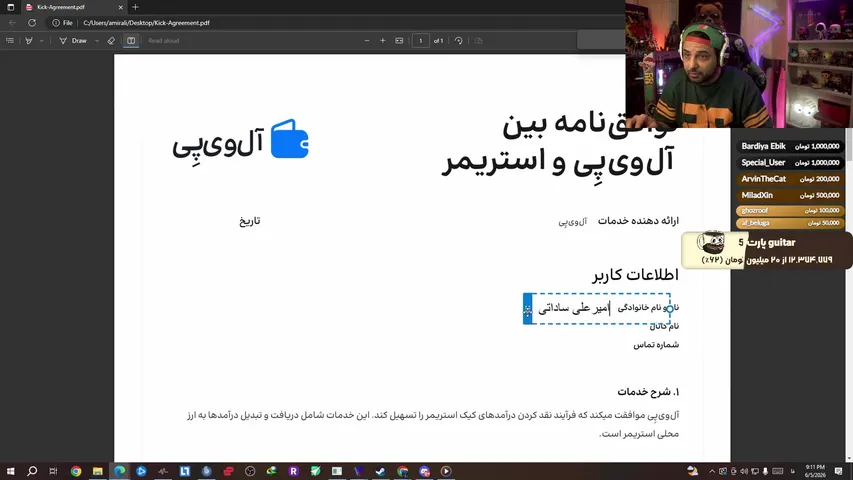Click the ghozroof donation entry

click(x=790, y=211)
